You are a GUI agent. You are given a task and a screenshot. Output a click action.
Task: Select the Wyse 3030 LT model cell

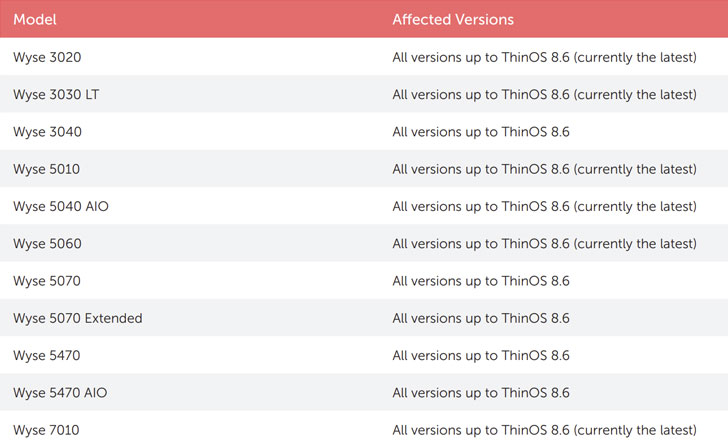coord(56,94)
